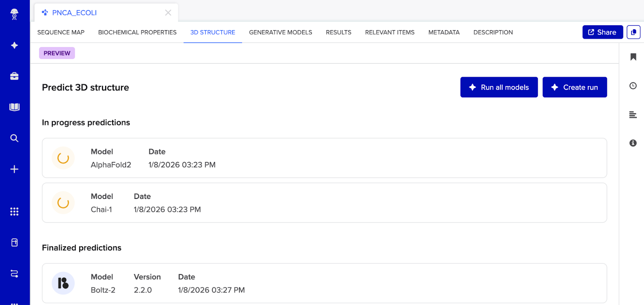Screen dimensions: 644x305
Task: Open the book library icon in sidebar
Action: click(x=14, y=107)
